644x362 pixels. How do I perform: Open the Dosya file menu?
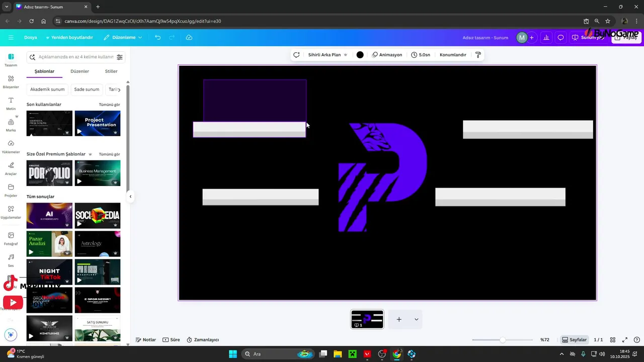click(30, 38)
